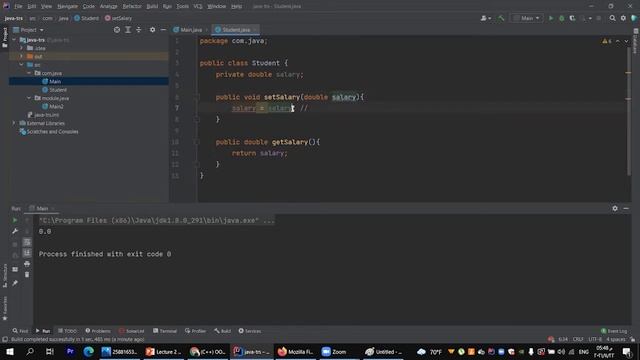Open the Project view dropdown
This screenshot has width=640, height=360.
pos(29,30)
